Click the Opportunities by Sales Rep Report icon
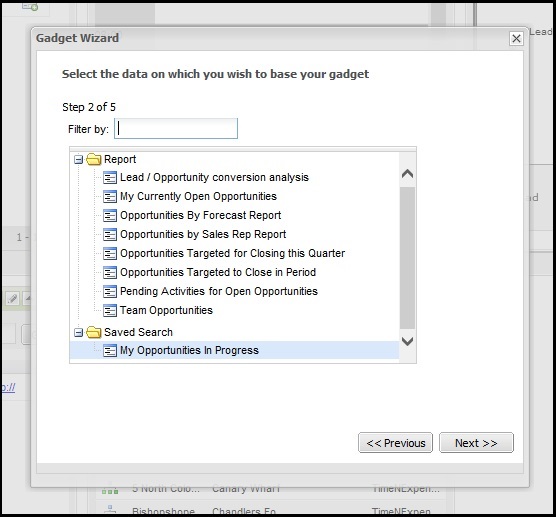Screen dimensions: 556x517 (110, 234)
